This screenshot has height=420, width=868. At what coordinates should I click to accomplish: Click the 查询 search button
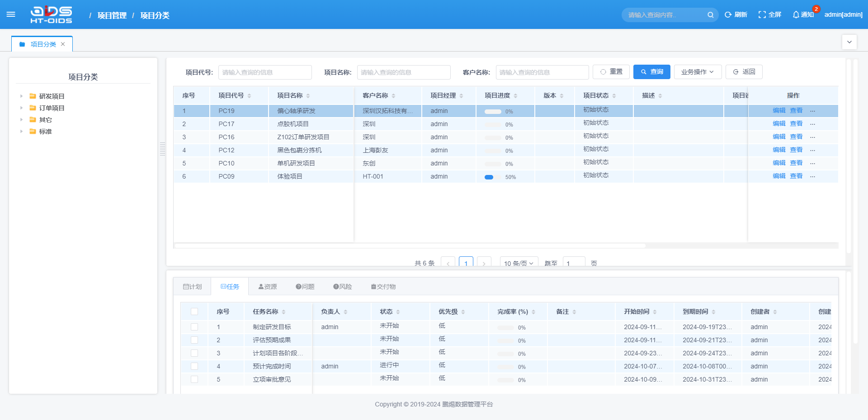click(652, 72)
